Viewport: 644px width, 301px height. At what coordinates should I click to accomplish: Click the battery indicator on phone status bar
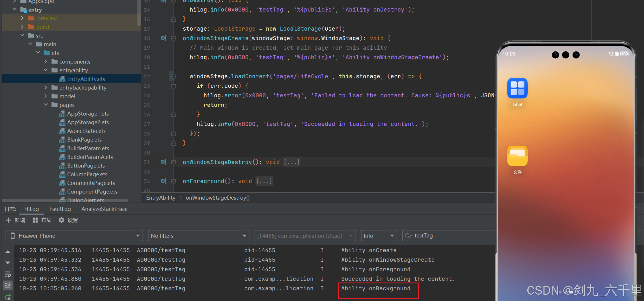625,54
